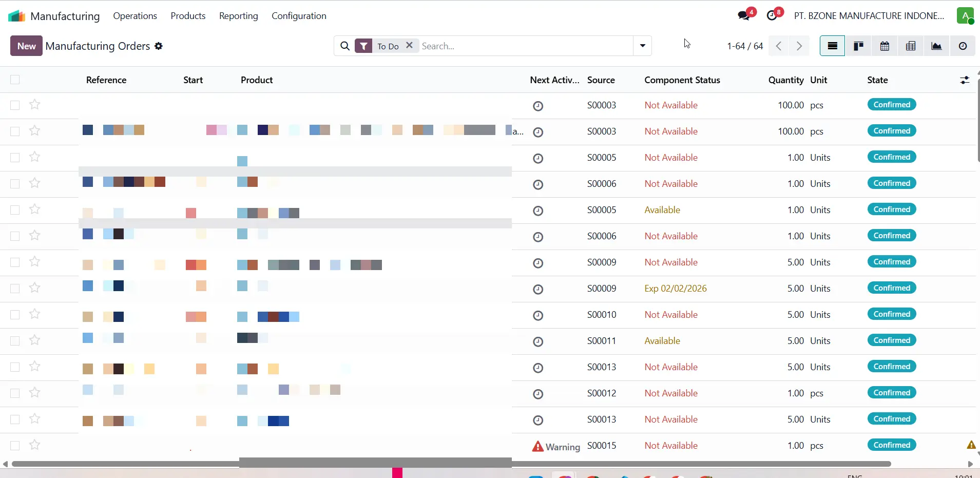Select the S00015 order row checkbox

[x=15, y=446]
